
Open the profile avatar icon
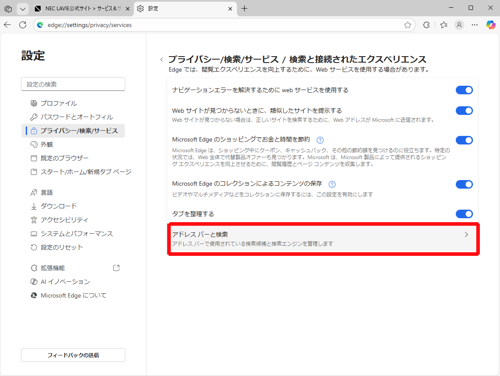point(459,25)
